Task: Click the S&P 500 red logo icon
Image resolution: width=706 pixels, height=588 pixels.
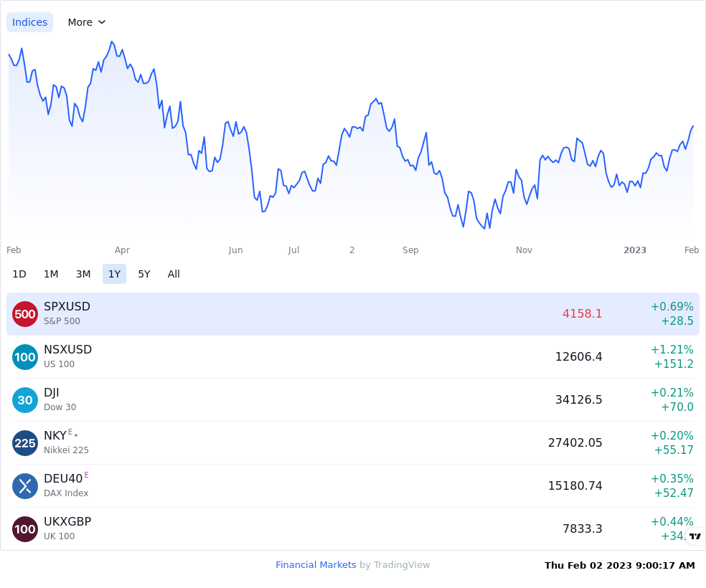Action: tap(25, 314)
